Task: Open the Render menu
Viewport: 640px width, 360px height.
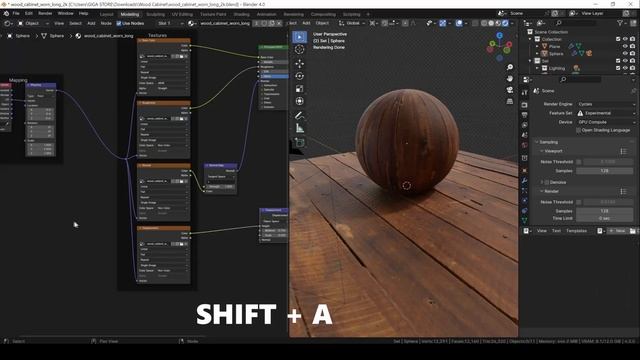Action: (45, 13)
